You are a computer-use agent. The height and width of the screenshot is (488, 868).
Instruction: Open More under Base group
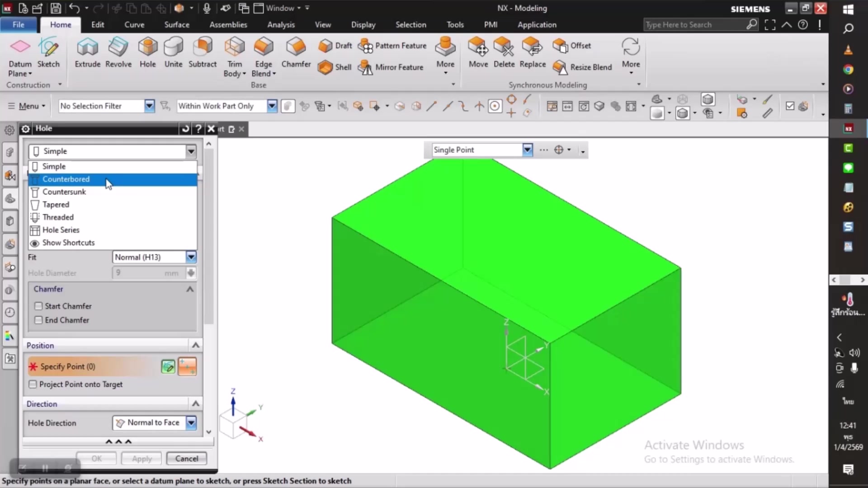pos(445,55)
